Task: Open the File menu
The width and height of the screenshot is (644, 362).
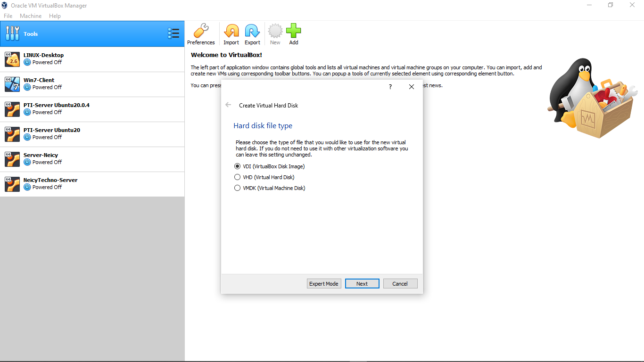Action: [8, 16]
